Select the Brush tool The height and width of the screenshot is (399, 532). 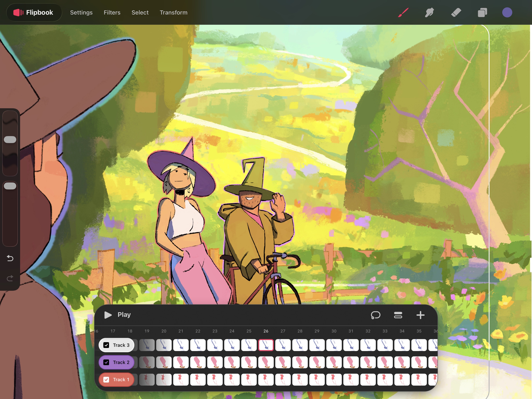click(x=403, y=13)
